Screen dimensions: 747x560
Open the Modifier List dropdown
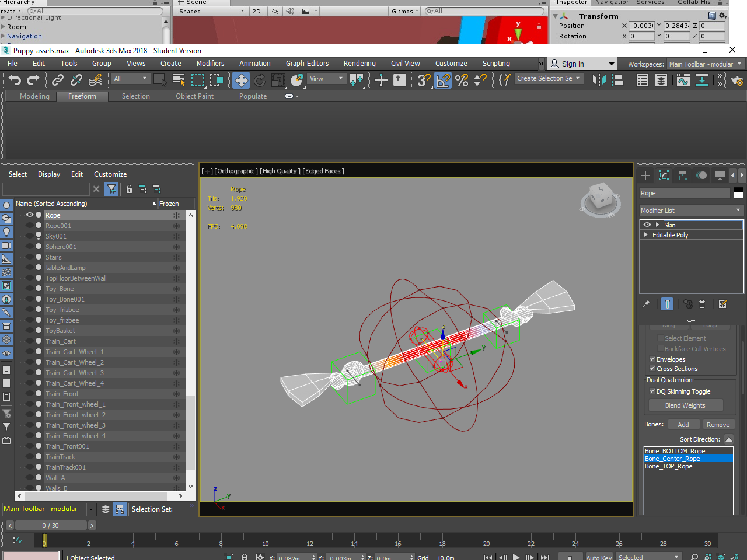point(692,211)
